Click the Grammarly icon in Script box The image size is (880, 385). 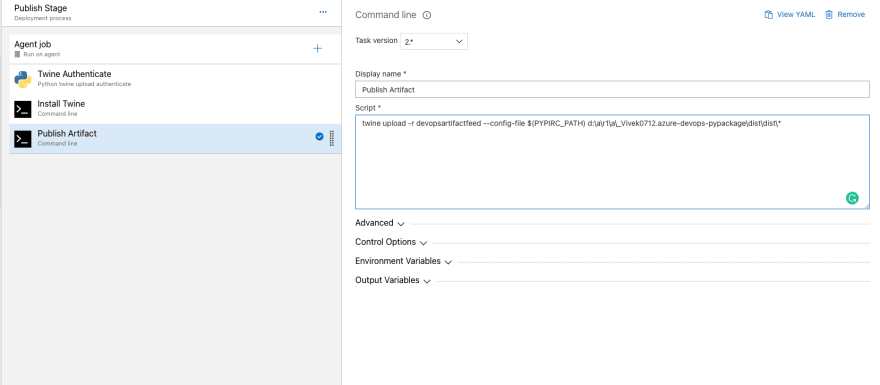pos(852,198)
